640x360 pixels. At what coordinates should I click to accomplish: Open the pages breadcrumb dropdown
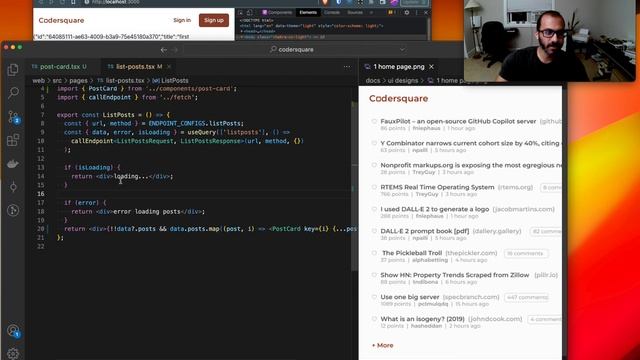pos(78,81)
